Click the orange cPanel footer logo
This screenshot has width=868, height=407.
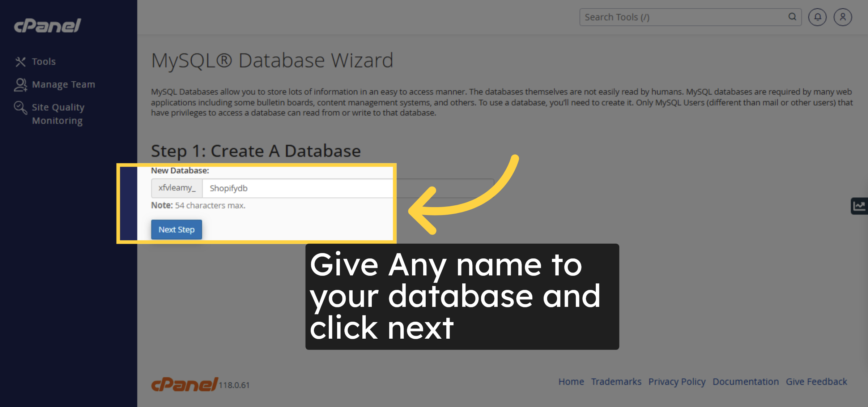(184, 384)
